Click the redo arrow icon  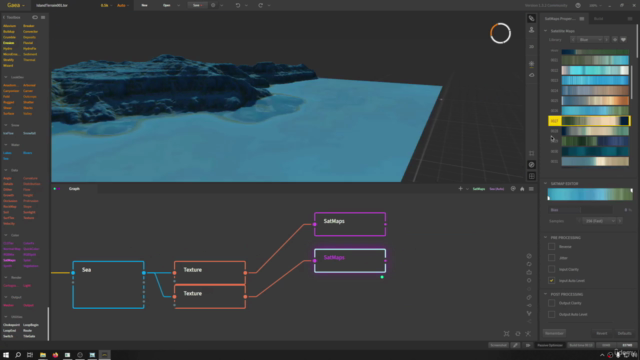click(260, 5)
